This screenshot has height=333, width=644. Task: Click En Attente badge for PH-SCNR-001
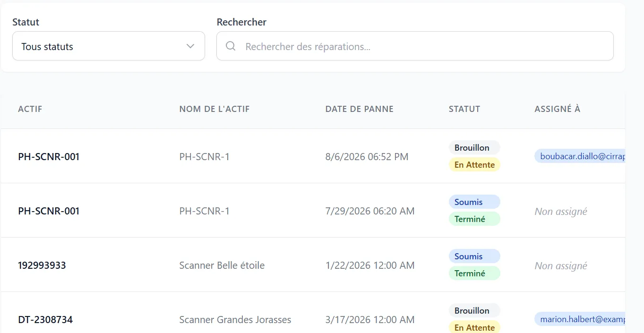tap(474, 165)
